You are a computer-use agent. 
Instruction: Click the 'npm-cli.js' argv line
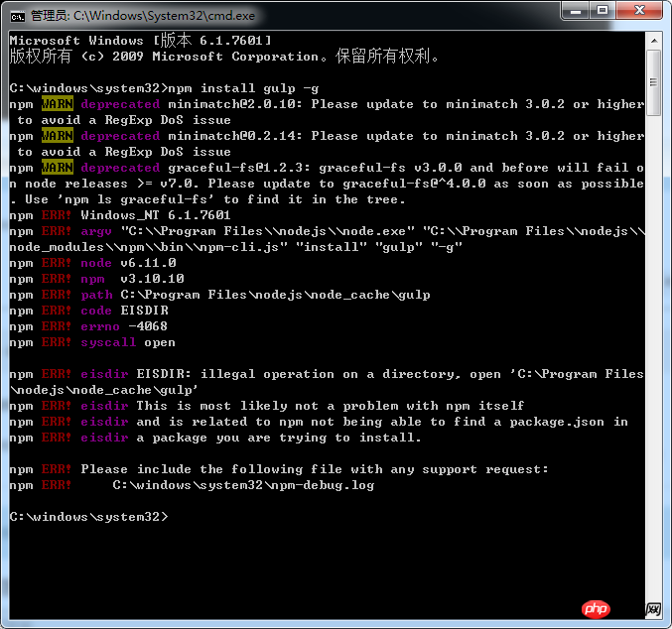(235, 247)
